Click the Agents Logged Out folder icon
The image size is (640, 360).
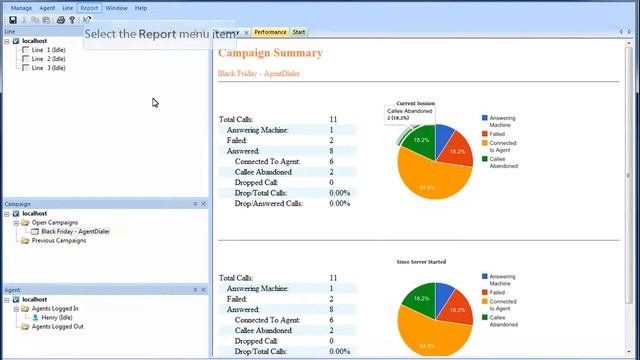coord(25,327)
